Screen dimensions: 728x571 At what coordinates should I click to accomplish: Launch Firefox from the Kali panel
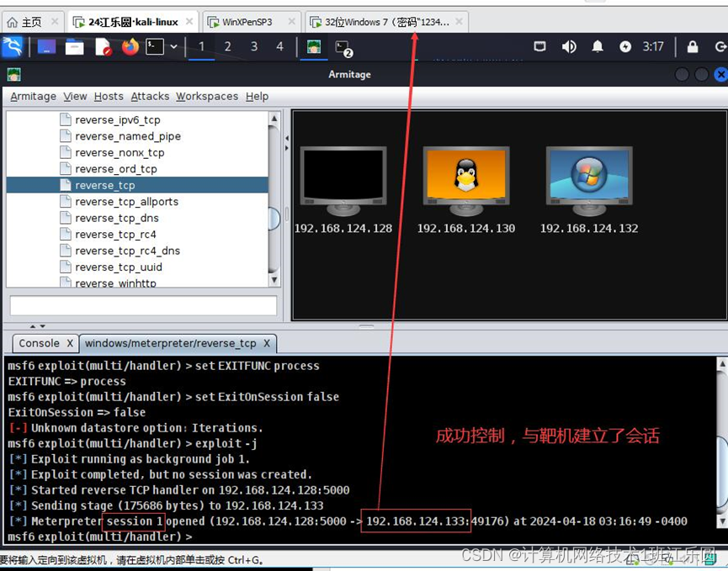point(130,46)
